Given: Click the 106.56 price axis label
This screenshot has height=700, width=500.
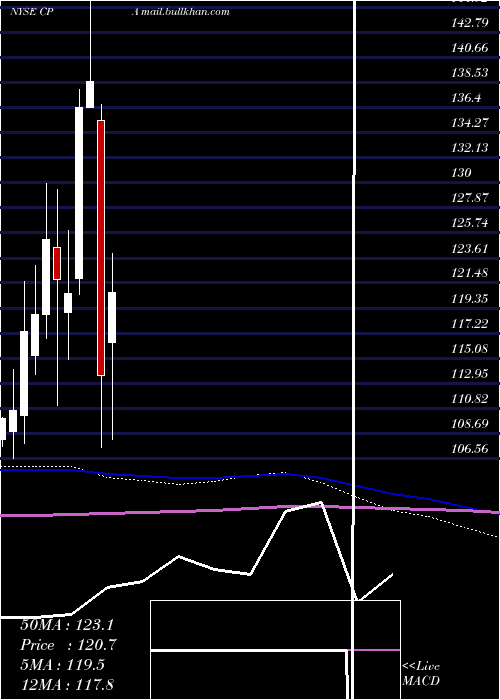Looking at the screenshot, I should 470,448.
